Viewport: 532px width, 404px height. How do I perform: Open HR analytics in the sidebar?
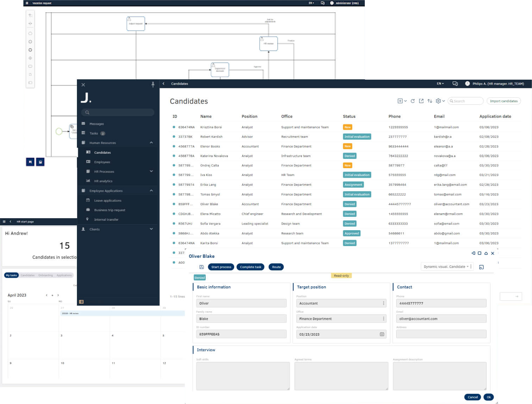[x=103, y=181]
